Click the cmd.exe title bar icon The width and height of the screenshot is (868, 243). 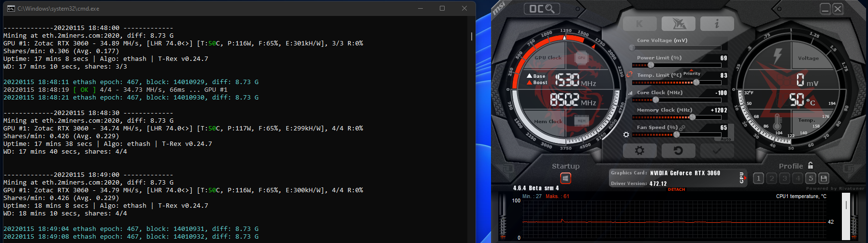11,8
